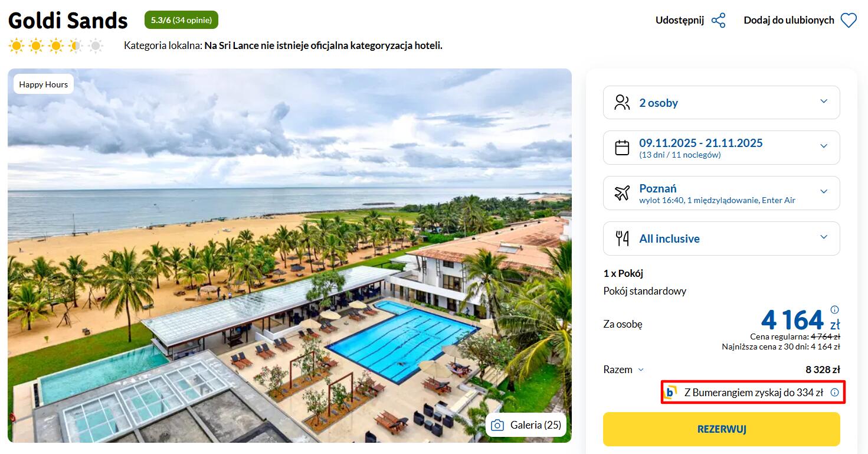868x454 pixels.
Task: Click the info icon next to the 4 164 price
Action: (834, 309)
